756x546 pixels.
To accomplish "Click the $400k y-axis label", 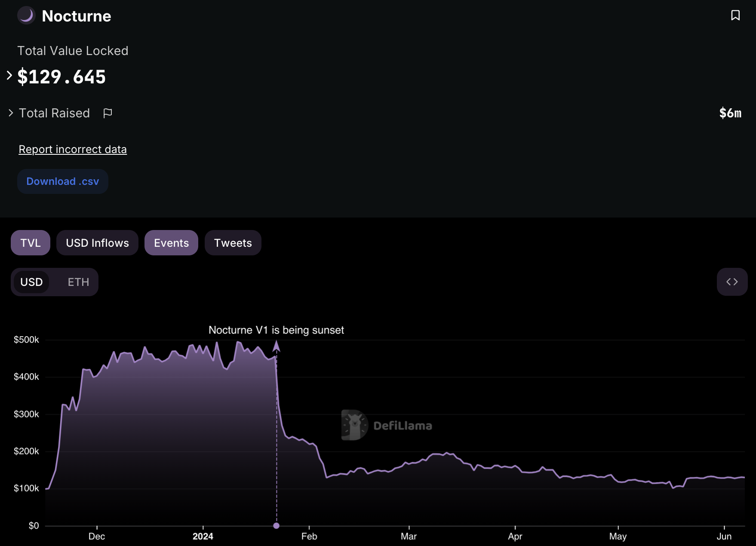I will coord(26,377).
